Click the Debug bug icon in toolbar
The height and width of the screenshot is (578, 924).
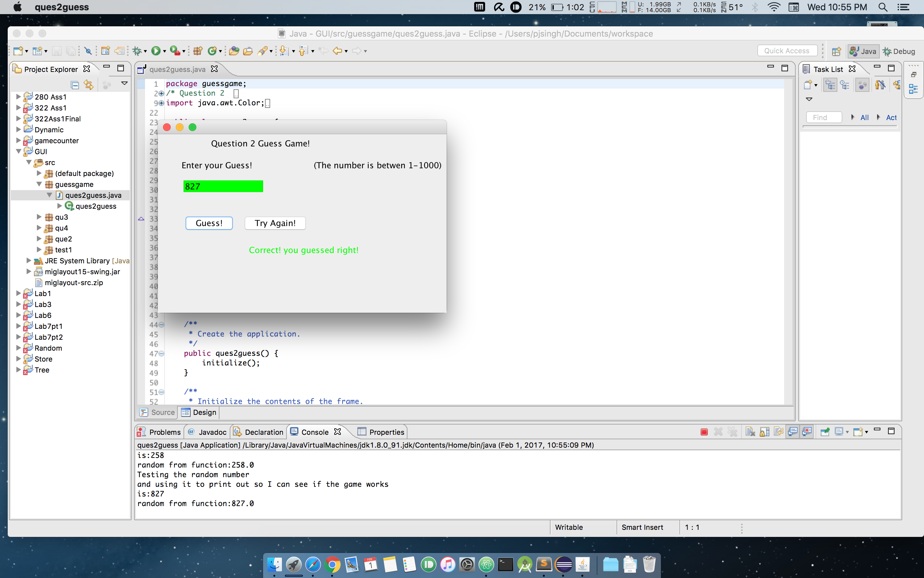(x=137, y=51)
